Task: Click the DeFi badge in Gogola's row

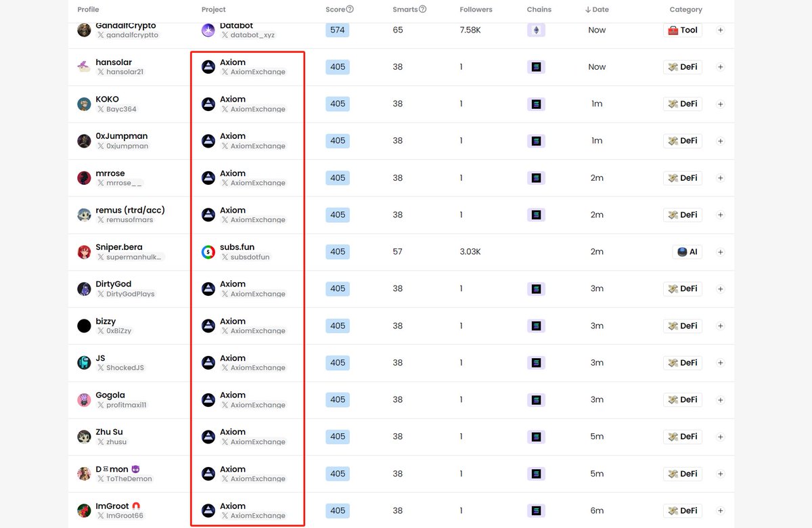Action: [x=683, y=399]
